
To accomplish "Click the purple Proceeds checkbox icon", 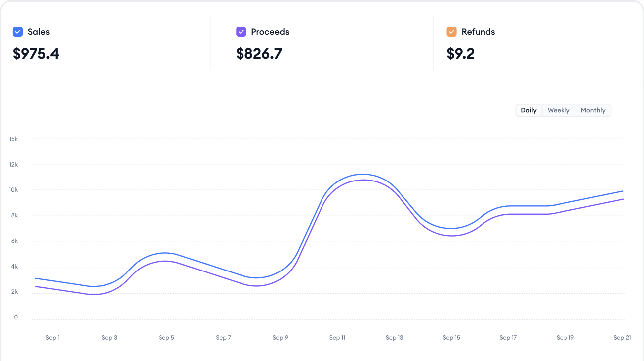I will 241,32.
